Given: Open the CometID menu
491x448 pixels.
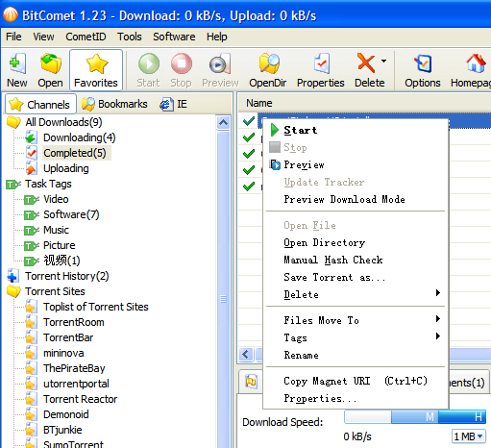Looking at the screenshot, I should [x=86, y=37].
